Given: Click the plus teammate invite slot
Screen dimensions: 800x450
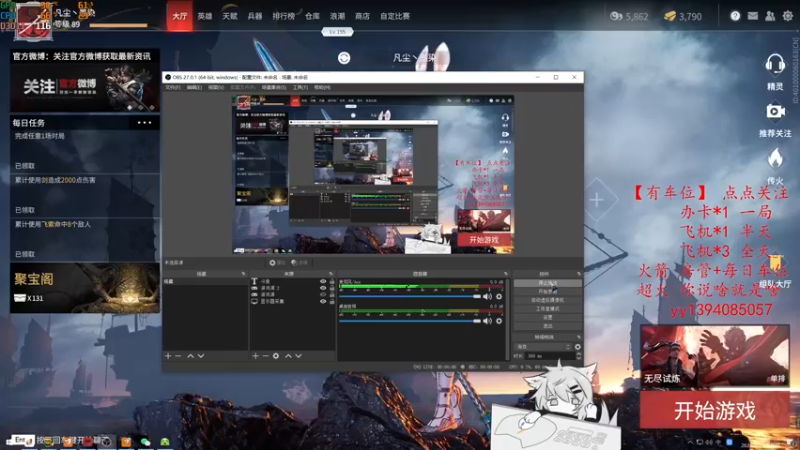Looking at the screenshot, I should [x=596, y=200].
